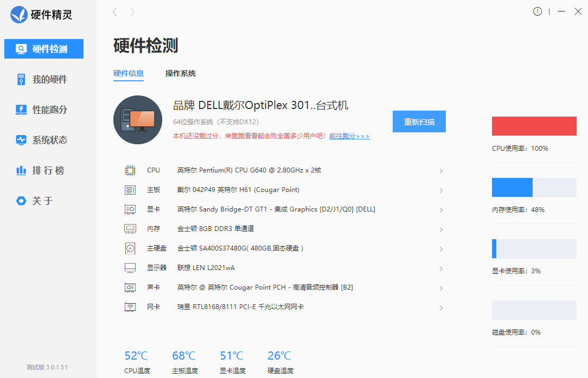Click the CPU chip icon
The width and height of the screenshot is (588, 378).
pyautogui.click(x=130, y=171)
